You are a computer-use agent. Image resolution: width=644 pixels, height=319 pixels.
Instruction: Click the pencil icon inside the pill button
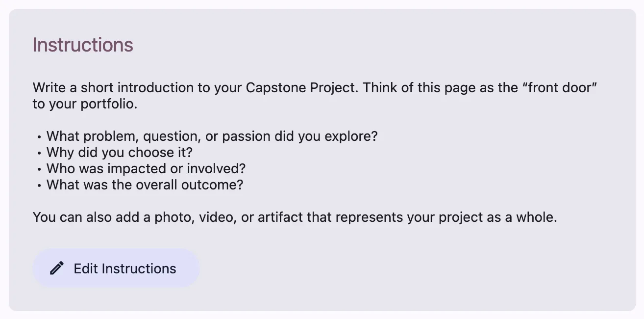tap(57, 267)
